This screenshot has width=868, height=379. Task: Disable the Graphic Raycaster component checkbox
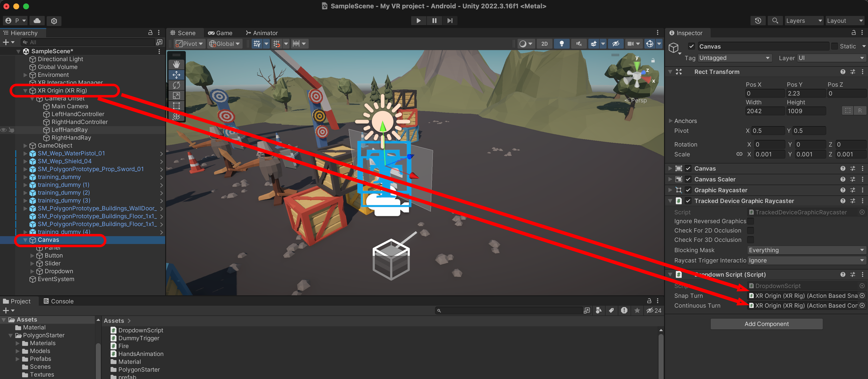pyautogui.click(x=688, y=190)
